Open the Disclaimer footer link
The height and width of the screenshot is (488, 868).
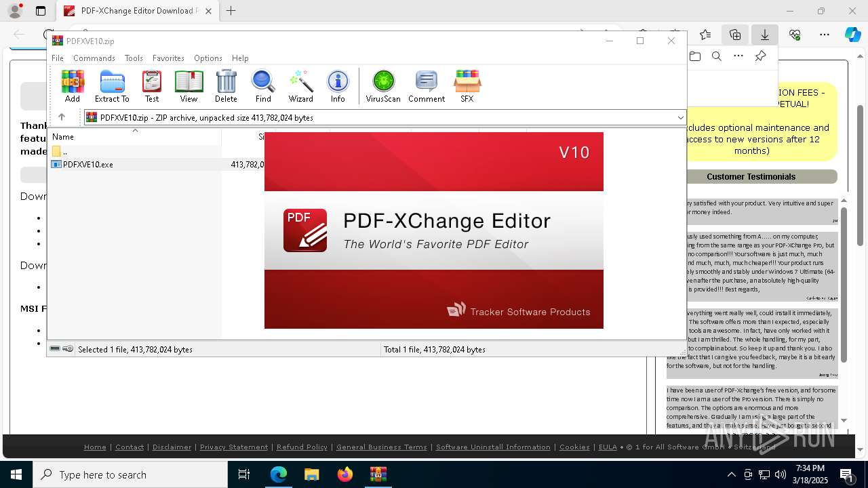tap(172, 447)
